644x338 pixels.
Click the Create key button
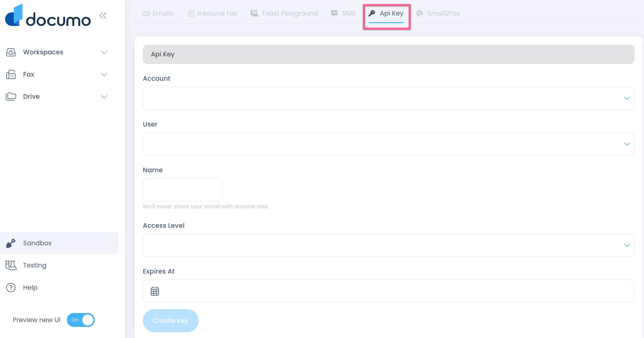click(171, 320)
